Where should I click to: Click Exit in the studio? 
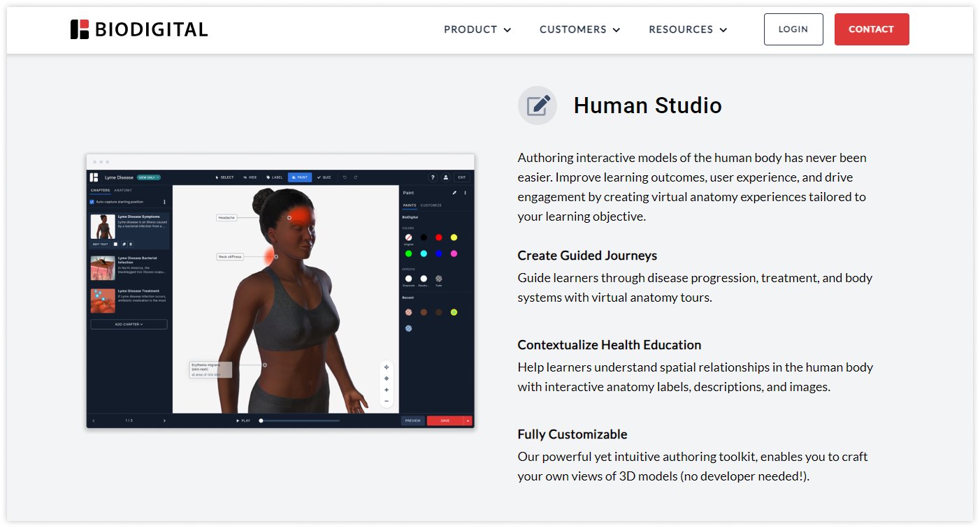(462, 177)
